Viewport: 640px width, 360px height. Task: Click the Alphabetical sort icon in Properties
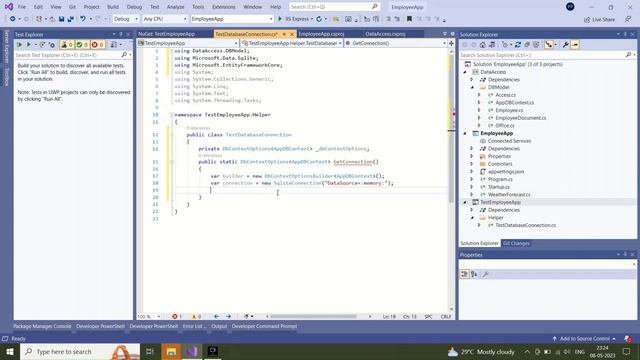click(474, 274)
